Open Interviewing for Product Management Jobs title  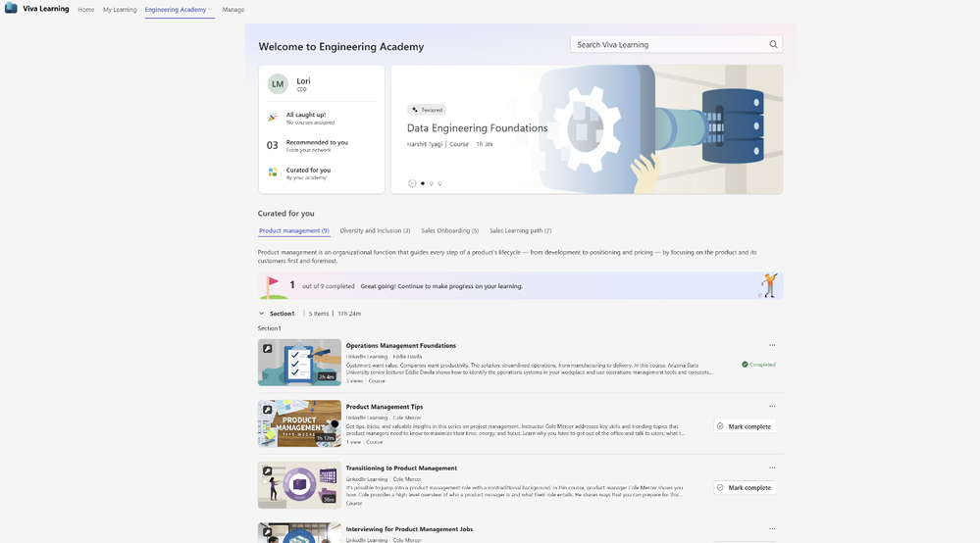409,529
